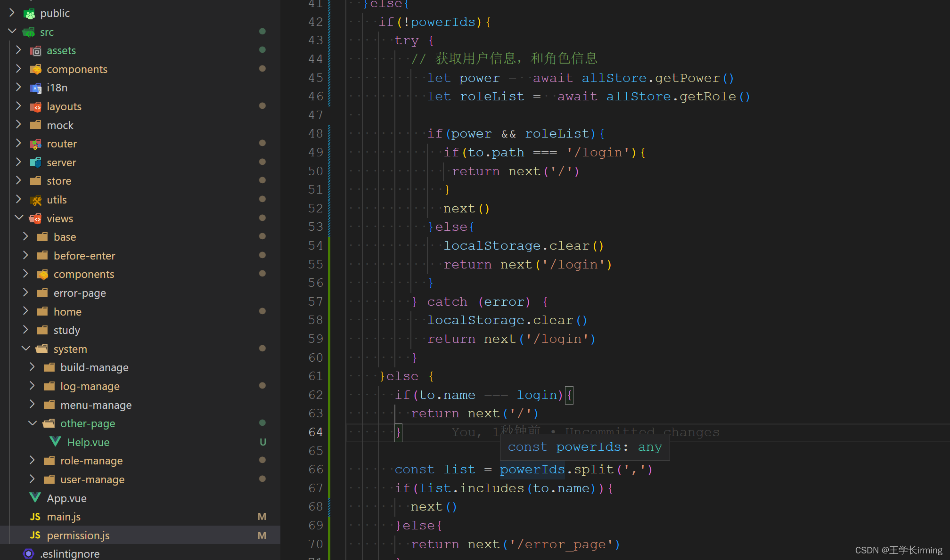Click the .eslintignore file icon

pyautogui.click(x=29, y=554)
